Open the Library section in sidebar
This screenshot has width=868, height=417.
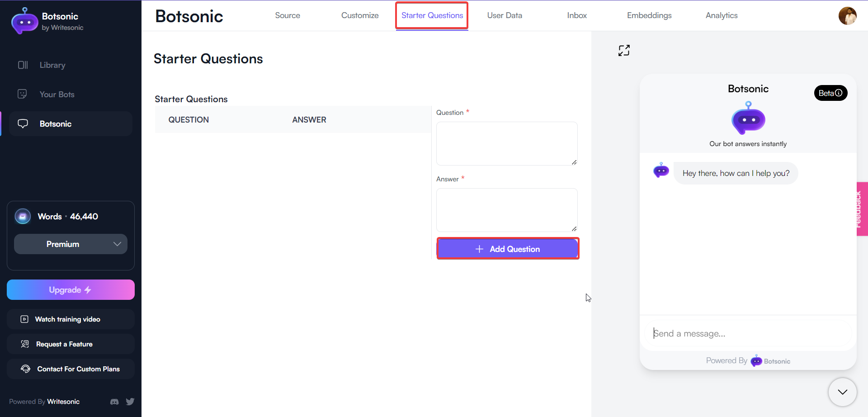[x=52, y=65]
